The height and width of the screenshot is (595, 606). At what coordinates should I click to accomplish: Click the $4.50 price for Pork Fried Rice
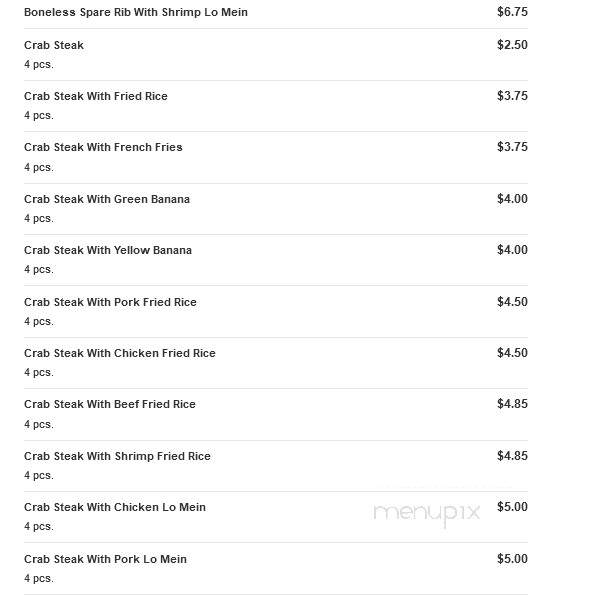pos(512,301)
